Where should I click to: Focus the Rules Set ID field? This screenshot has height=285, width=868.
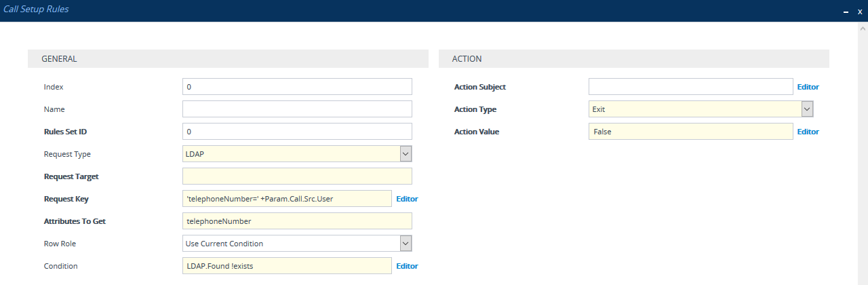(297, 132)
